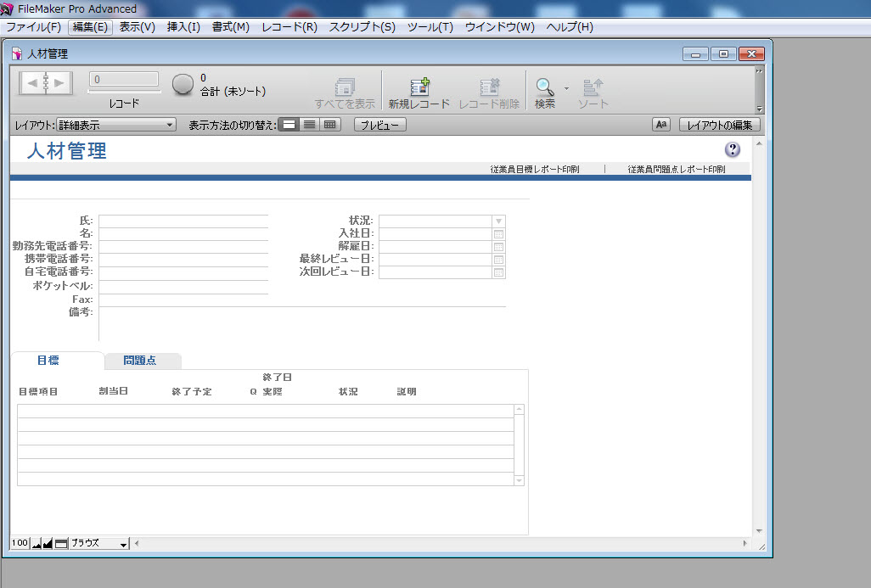Click the zoom level 100 box
Viewport: 871px width, 588px height.
pyautogui.click(x=20, y=543)
